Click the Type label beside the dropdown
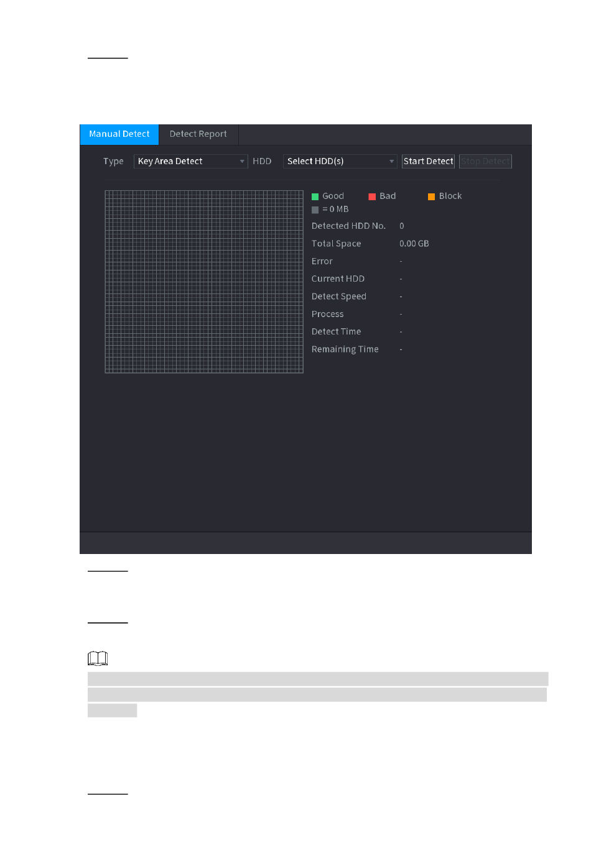Image resolution: width=591 pixels, height=868 pixels. 113,162
